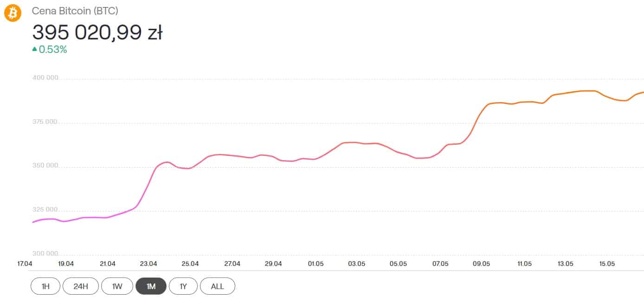This screenshot has height=303, width=644.
Task: Click the 15.05 date axis label
Action: (x=607, y=264)
